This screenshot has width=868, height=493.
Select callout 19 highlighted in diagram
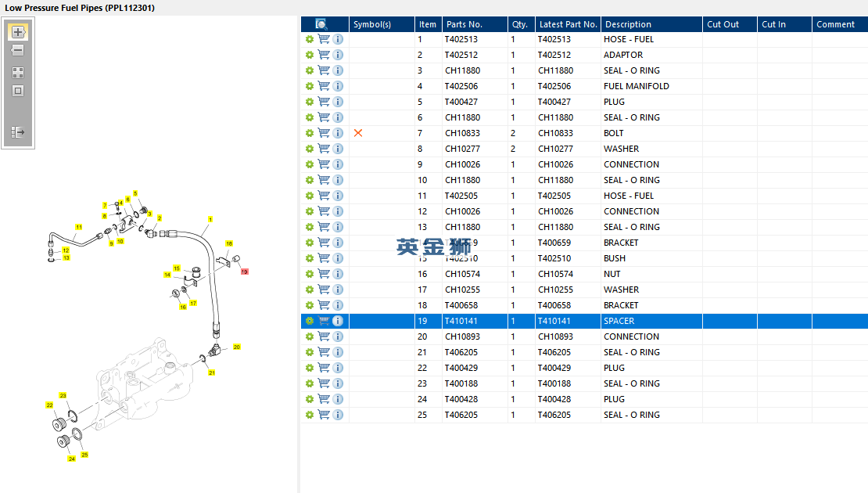click(x=244, y=272)
